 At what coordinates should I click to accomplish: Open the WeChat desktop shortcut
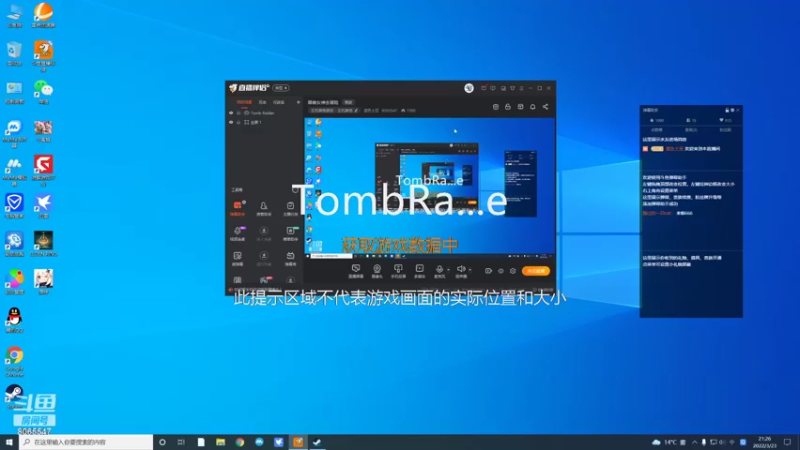click(43, 92)
